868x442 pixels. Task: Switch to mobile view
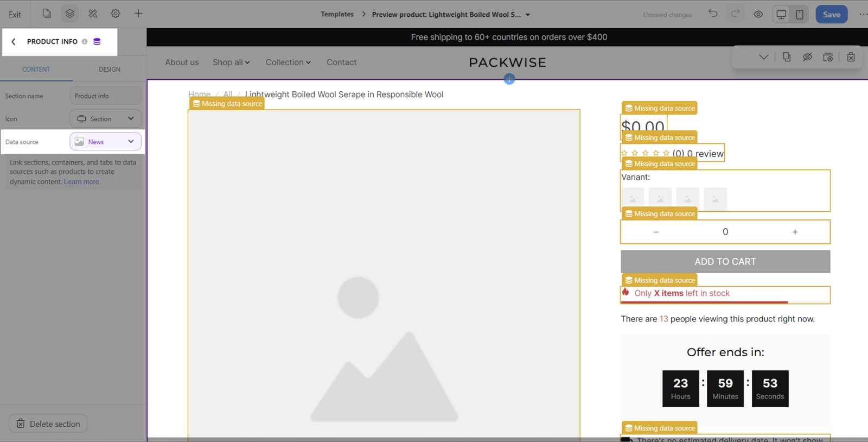800,14
